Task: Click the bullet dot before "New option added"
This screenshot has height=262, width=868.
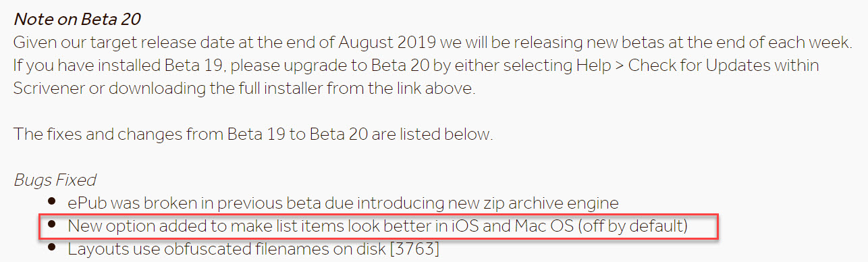Action: point(52,226)
